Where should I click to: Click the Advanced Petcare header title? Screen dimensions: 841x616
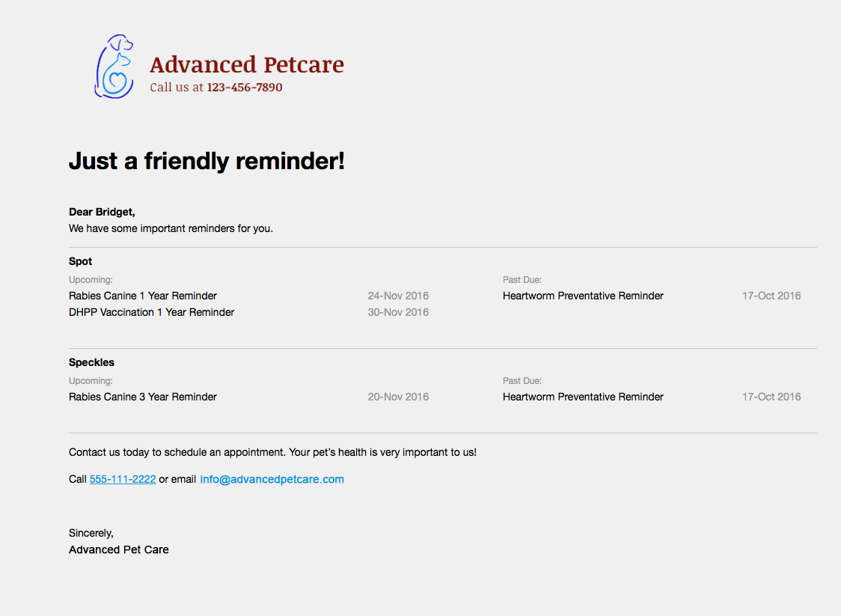[x=246, y=64]
